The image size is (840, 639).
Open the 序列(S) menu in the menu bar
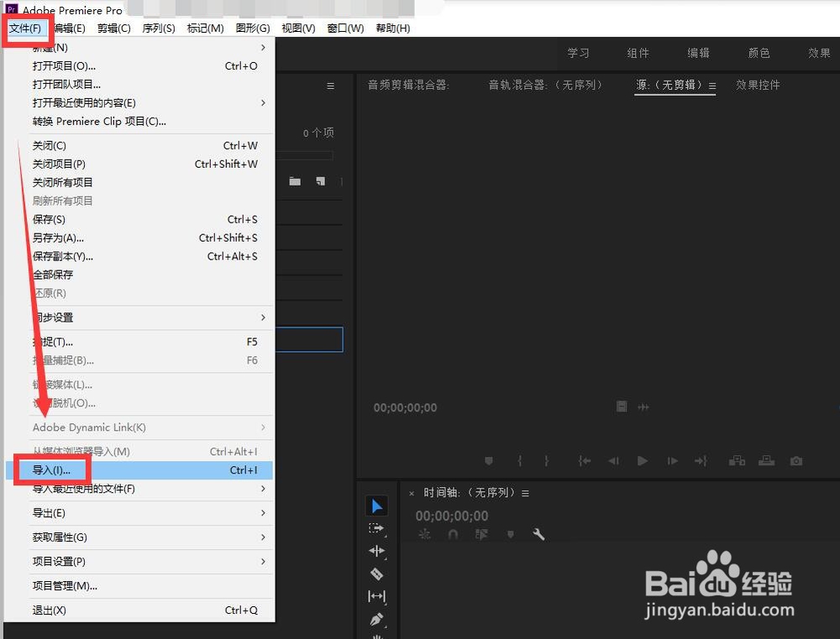[159, 28]
